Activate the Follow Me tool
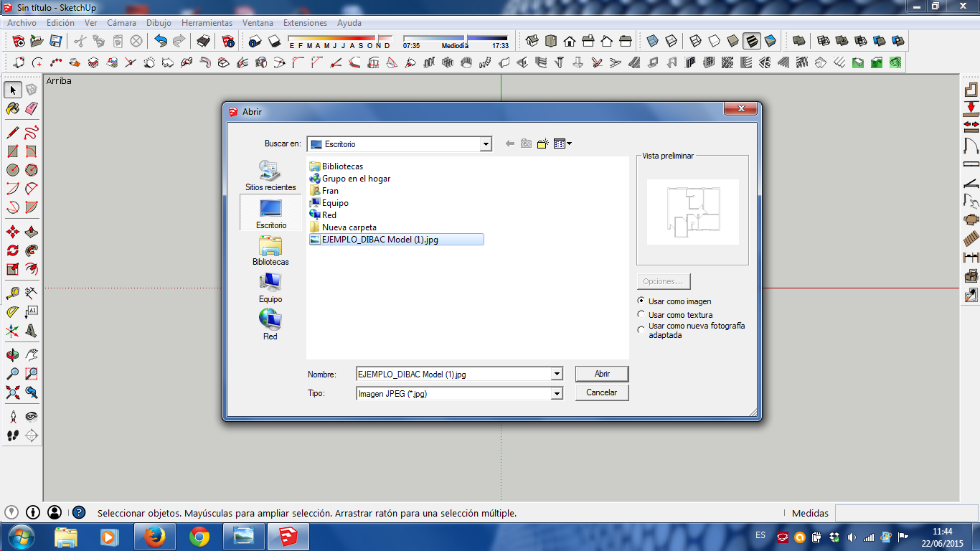980x551 pixels. 32,250
